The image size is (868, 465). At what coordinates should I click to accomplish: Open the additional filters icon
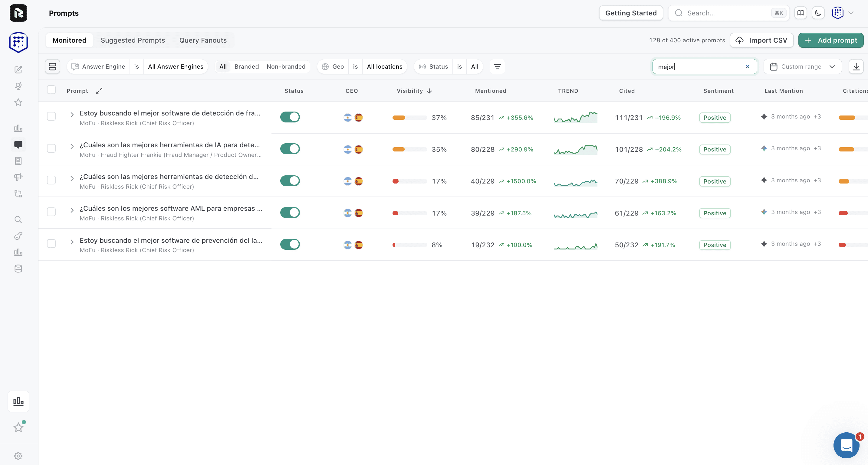(x=497, y=67)
